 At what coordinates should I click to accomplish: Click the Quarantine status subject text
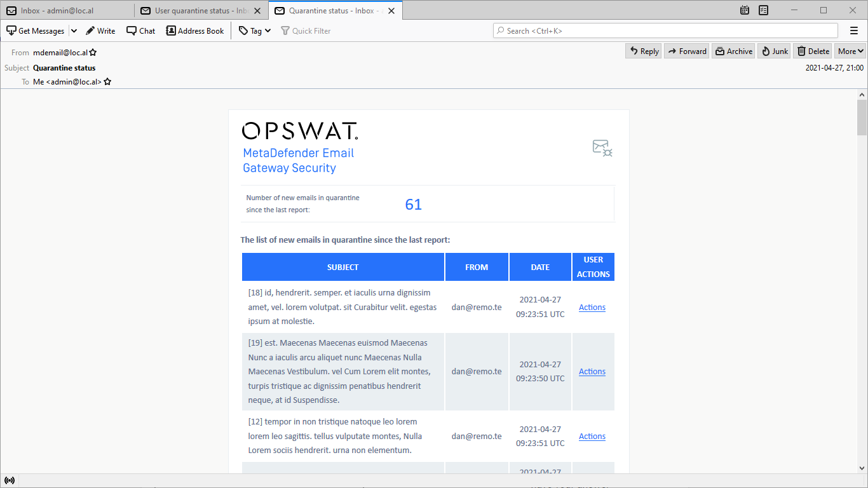pyautogui.click(x=64, y=68)
